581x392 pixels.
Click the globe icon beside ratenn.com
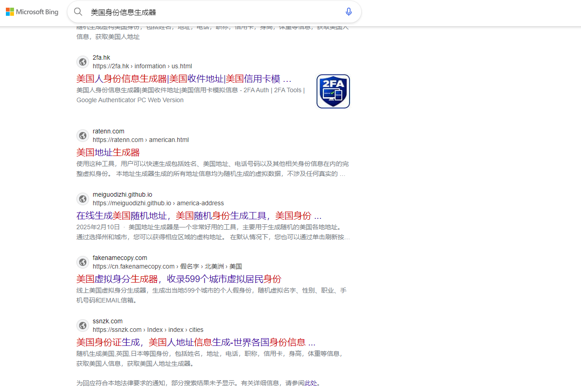point(83,136)
